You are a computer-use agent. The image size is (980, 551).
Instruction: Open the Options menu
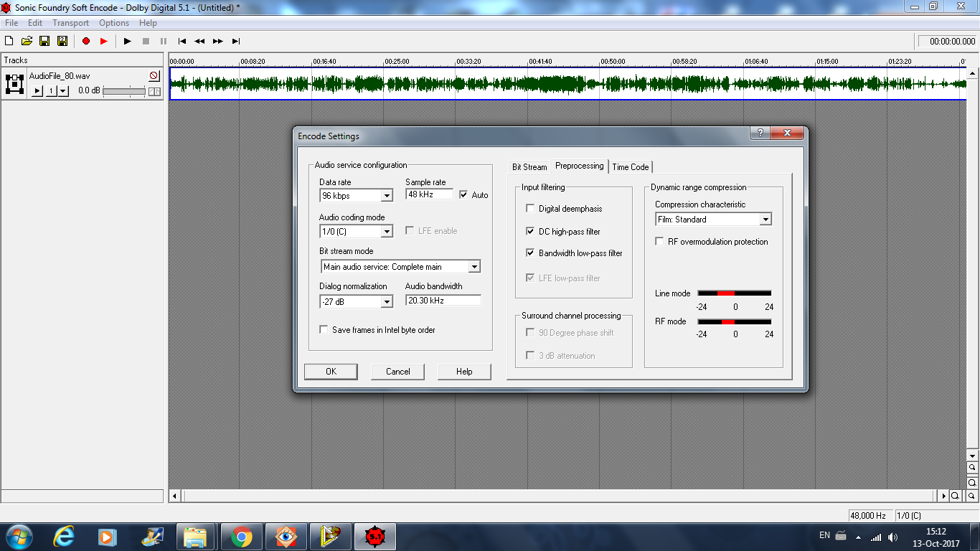114,23
